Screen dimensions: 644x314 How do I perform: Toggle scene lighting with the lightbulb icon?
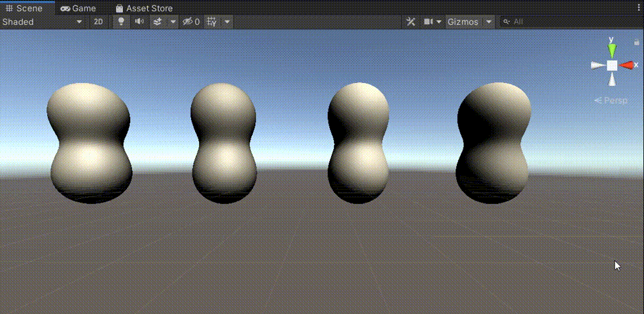coord(120,22)
